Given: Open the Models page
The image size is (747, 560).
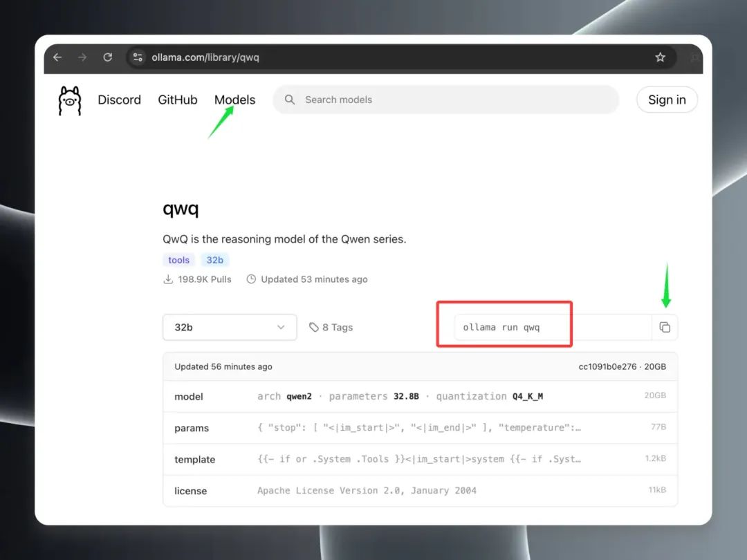Looking at the screenshot, I should [x=234, y=100].
